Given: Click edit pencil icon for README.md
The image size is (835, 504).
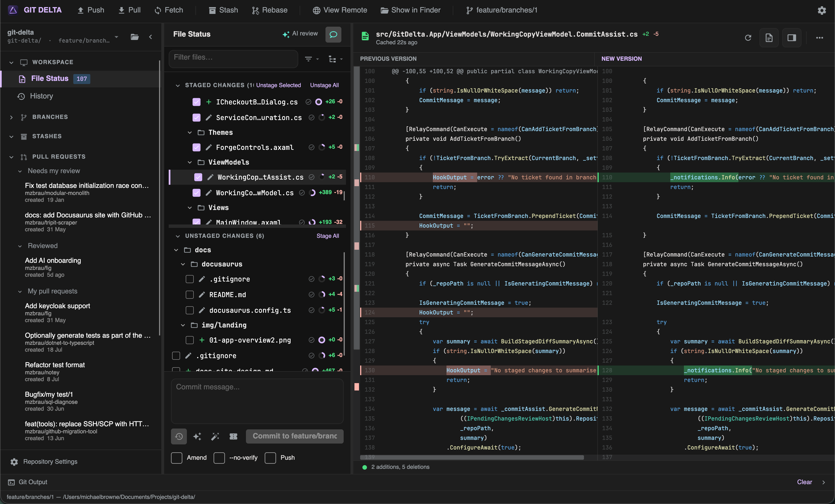Looking at the screenshot, I should pyautogui.click(x=202, y=295).
